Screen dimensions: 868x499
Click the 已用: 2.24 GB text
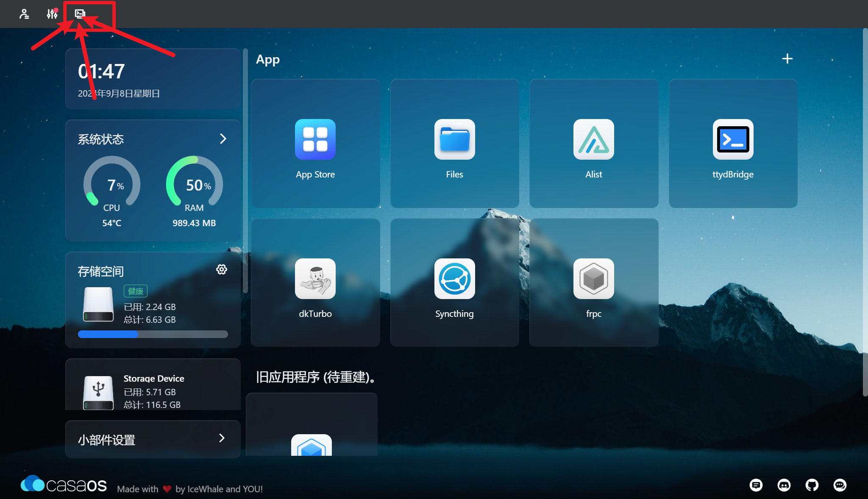point(150,307)
